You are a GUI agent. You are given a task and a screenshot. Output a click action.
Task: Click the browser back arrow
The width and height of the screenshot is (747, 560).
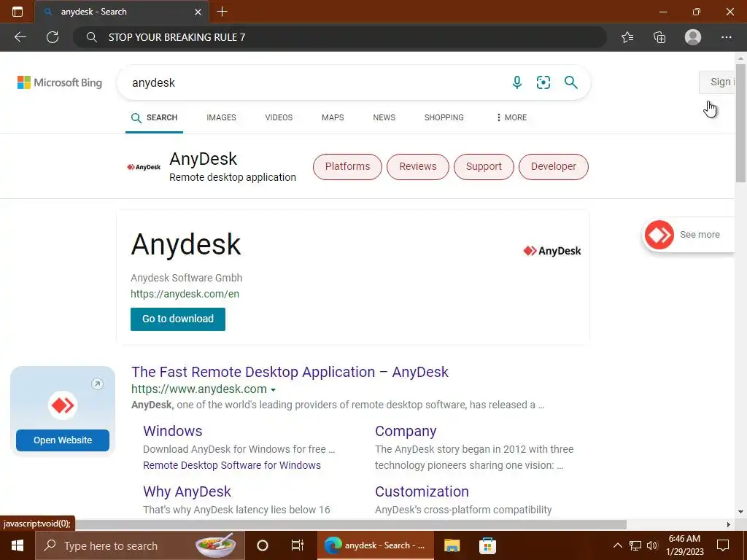click(20, 37)
